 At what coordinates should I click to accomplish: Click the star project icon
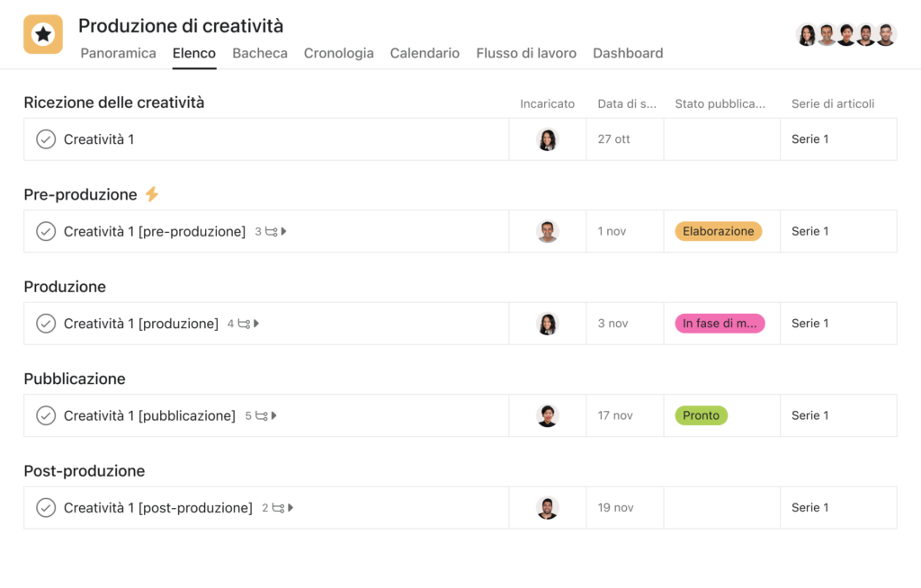pyautogui.click(x=43, y=34)
